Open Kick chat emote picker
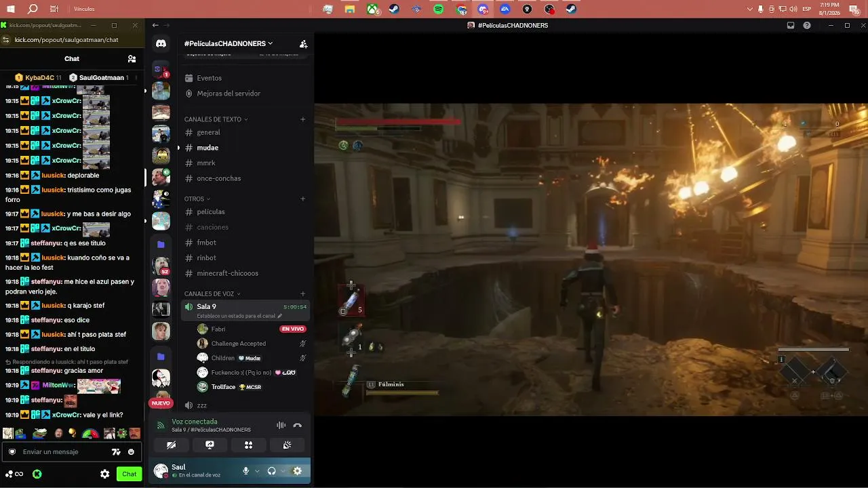 [x=131, y=452]
